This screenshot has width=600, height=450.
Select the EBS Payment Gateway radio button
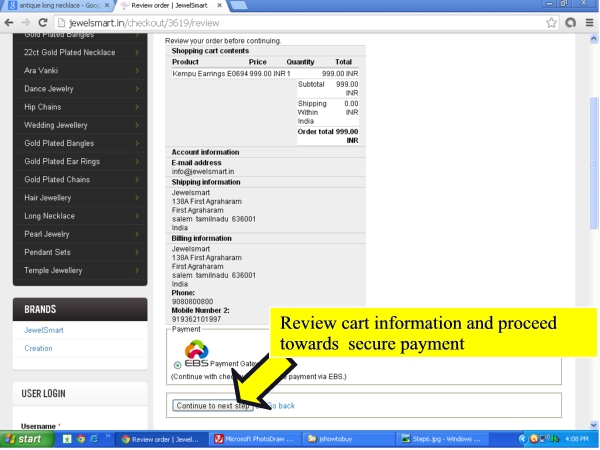coord(177,365)
